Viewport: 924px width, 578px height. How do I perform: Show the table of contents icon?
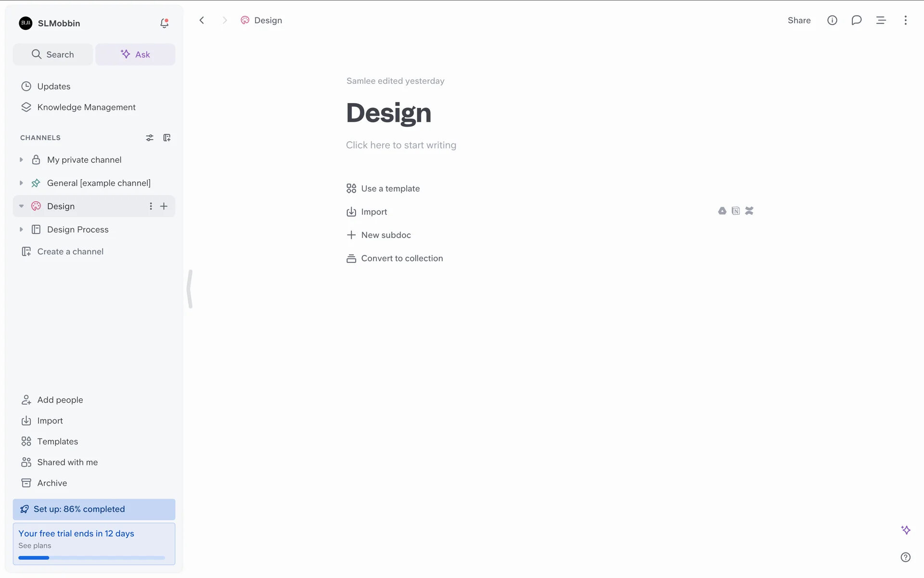(881, 20)
